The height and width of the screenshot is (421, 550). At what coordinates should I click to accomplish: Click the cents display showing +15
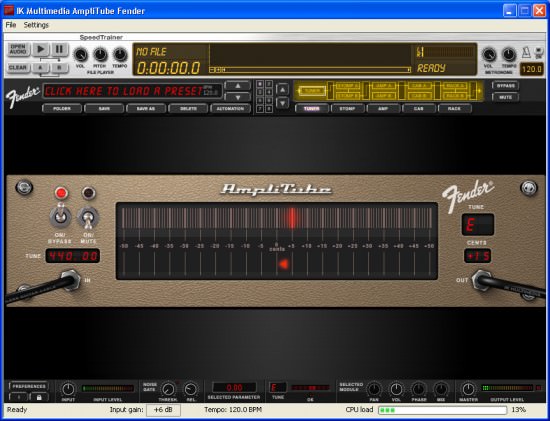coord(478,256)
